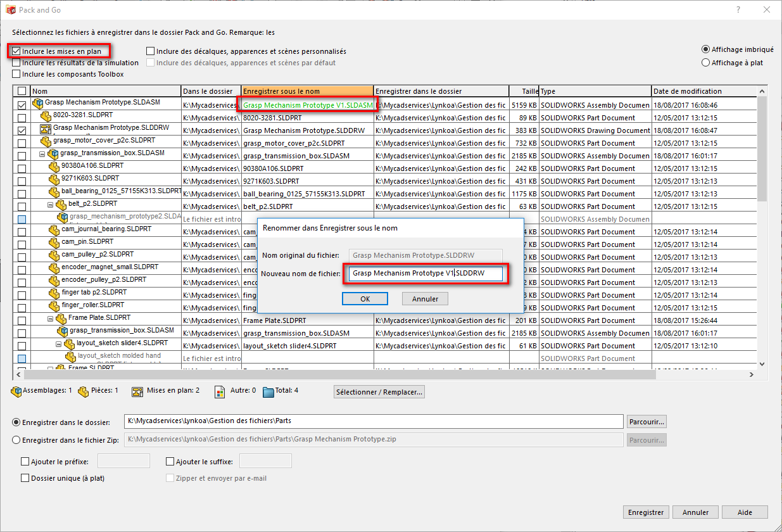This screenshot has height=532, width=782.
Task: Collapse the grasp_transmission_box.SLDASM tree node
Action: [42, 154]
